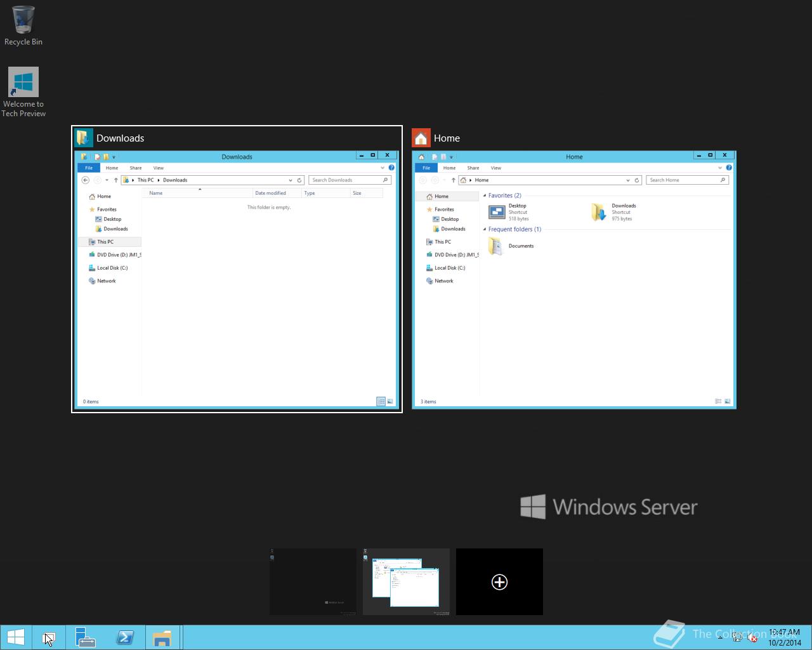Refresh the Downloads window address bar
This screenshot has width=812, height=650.
click(x=299, y=180)
